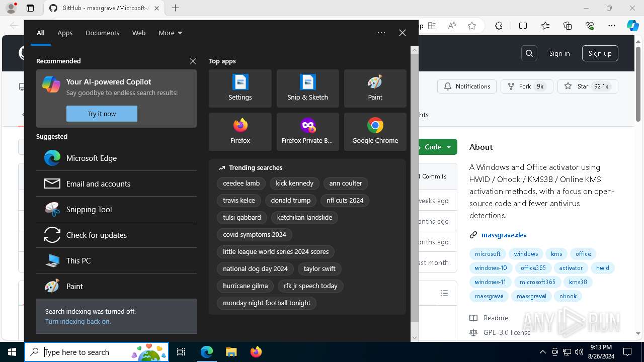Search trending 'ceedee lamb'
This screenshot has height=362, width=644.
[x=242, y=183]
